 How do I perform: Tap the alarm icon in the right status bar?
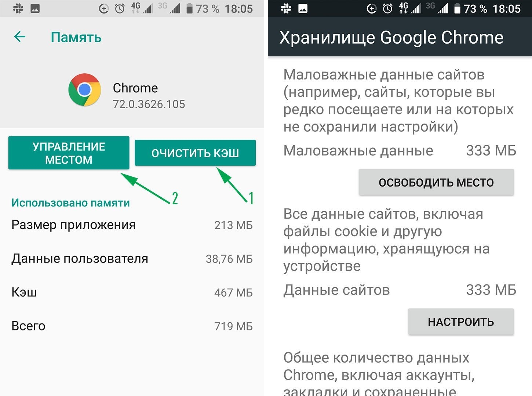click(x=387, y=8)
